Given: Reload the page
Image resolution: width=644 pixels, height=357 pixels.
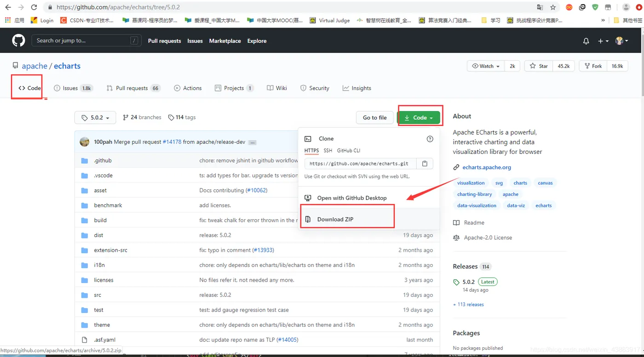Looking at the screenshot, I should [x=34, y=7].
